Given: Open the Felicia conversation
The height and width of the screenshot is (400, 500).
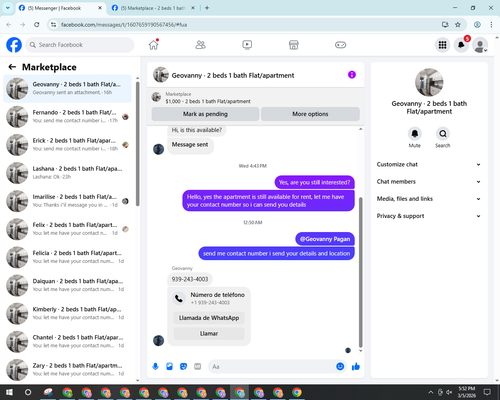Looking at the screenshot, I should pyautogui.click(x=67, y=257).
